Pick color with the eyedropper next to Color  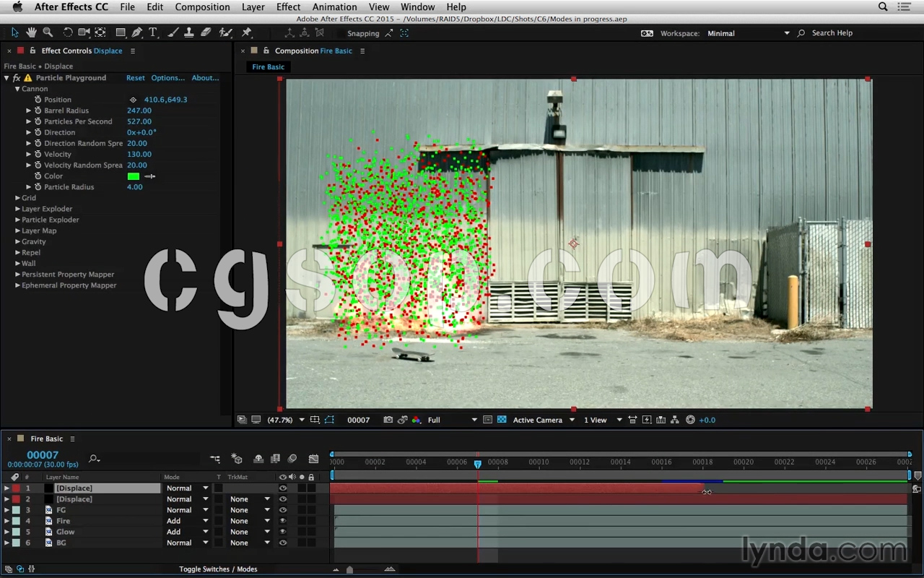click(x=150, y=176)
